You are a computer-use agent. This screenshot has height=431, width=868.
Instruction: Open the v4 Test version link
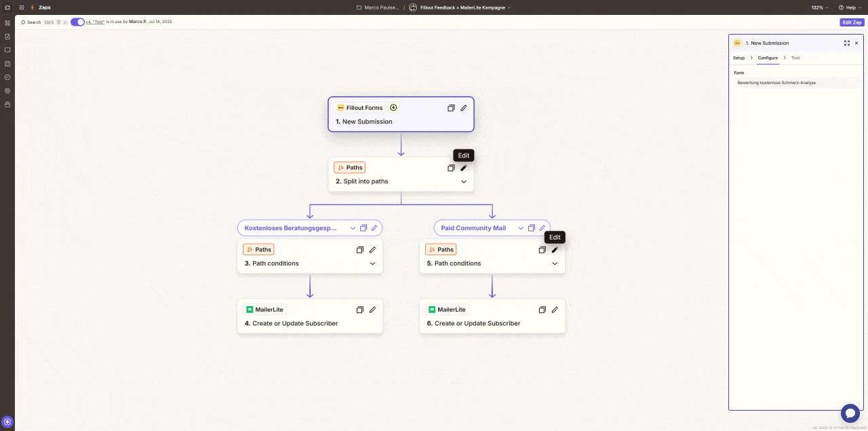(95, 21)
